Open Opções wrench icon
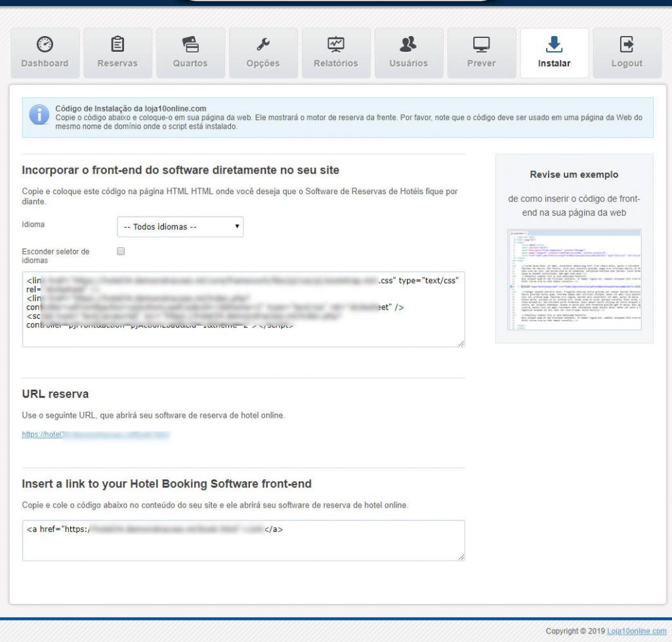The height and width of the screenshot is (642, 672). coord(263,44)
